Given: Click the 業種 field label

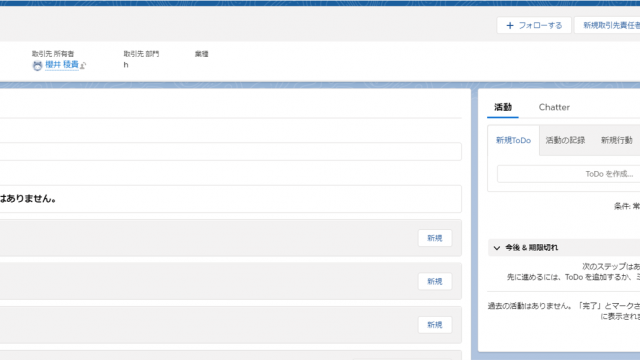Looking at the screenshot, I should (202, 54).
